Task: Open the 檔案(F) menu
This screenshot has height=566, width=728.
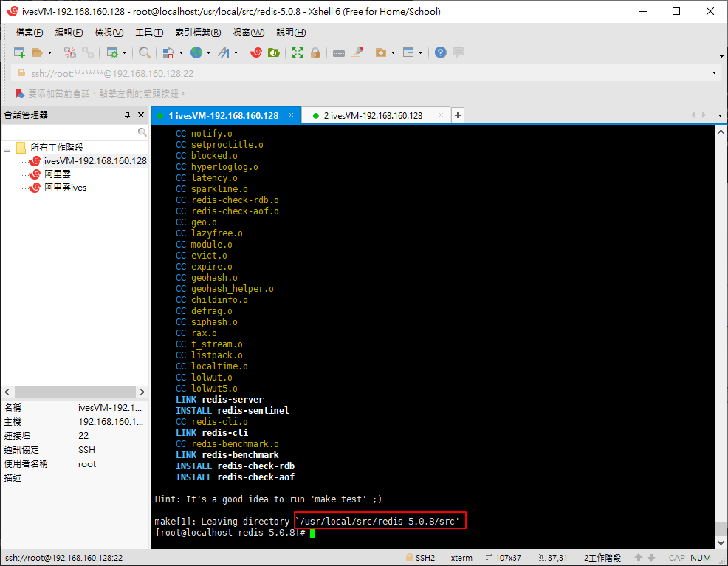Action: [30, 32]
